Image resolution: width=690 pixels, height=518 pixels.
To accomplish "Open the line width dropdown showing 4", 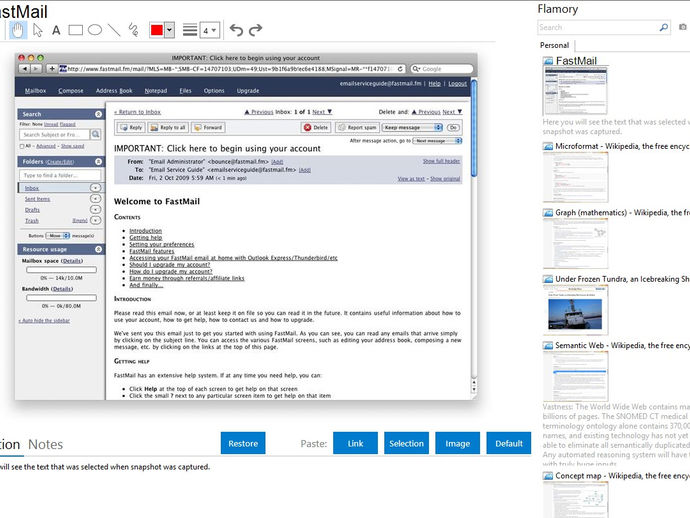I will tap(209, 30).
